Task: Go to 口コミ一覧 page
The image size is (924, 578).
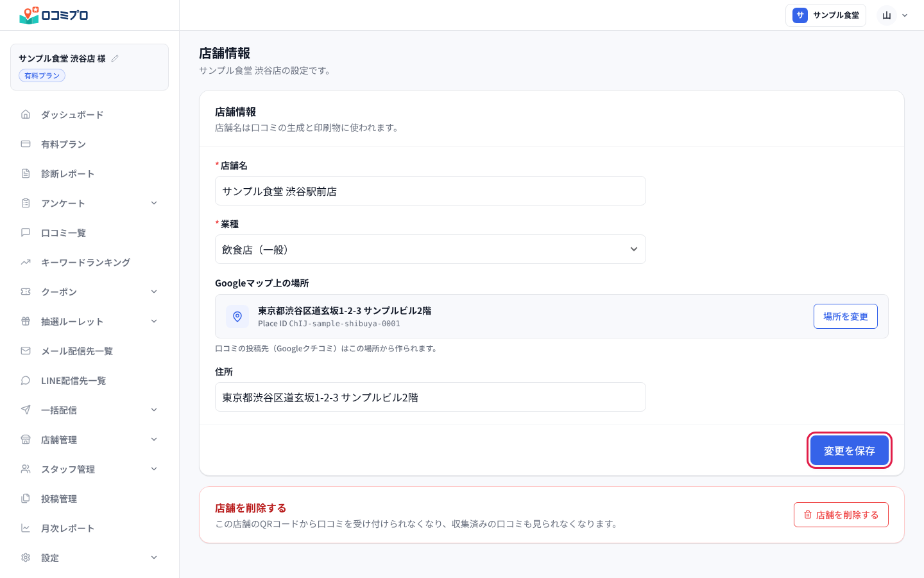Action: tap(90, 232)
